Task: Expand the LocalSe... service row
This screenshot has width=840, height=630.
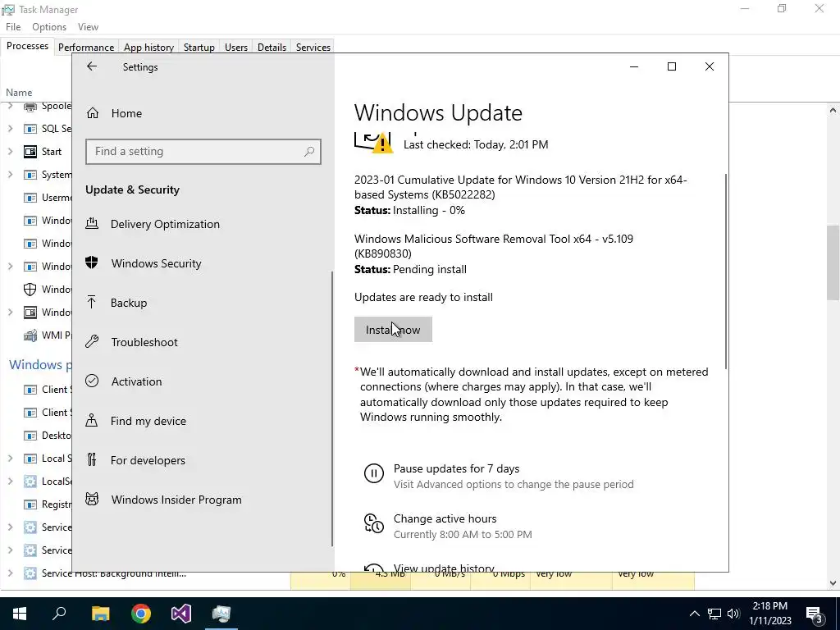Action: pos(10,481)
